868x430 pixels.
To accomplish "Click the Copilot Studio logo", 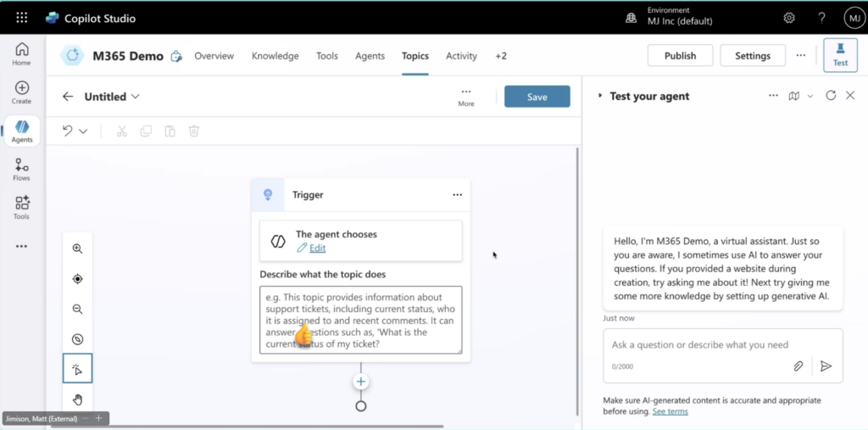I will 52,18.
